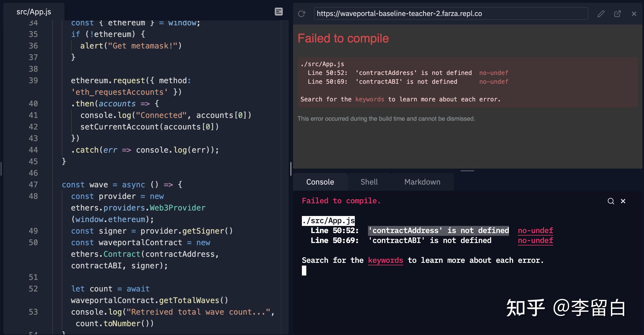Click the build-time error notice text
Viewport: 644px width, 335px height.
[x=386, y=119]
